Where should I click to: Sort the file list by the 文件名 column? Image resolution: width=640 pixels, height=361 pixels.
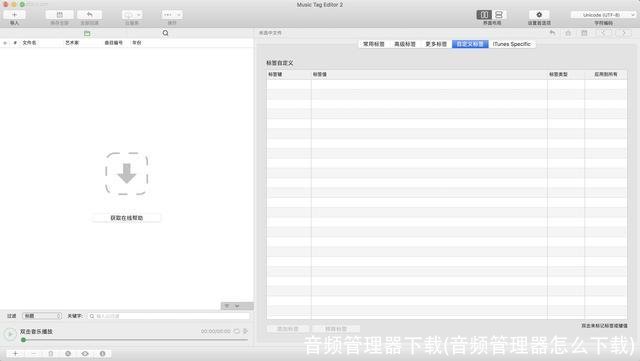pyautogui.click(x=29, y=42)
